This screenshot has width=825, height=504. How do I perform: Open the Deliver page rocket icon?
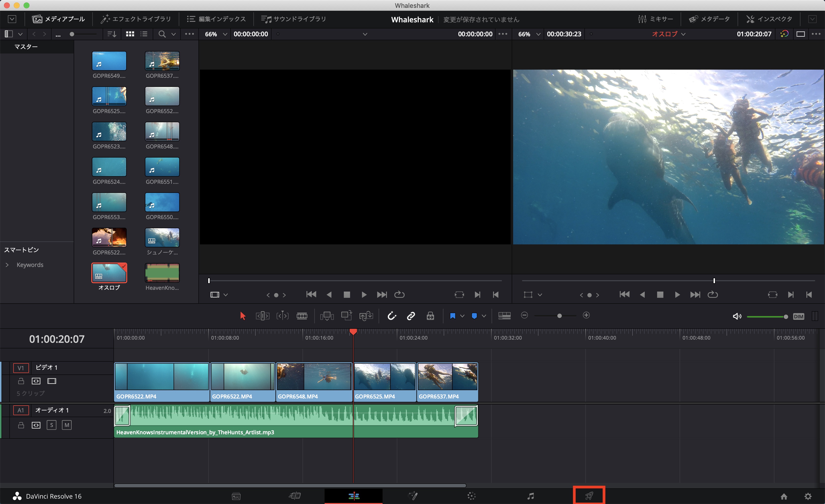coord(589,496)
